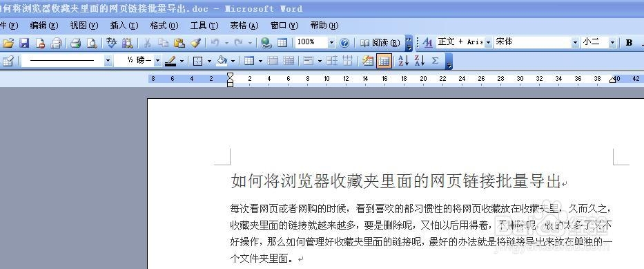The image size is (644, 269).
Task: Click the Split Cells icon
Action: 289,62
